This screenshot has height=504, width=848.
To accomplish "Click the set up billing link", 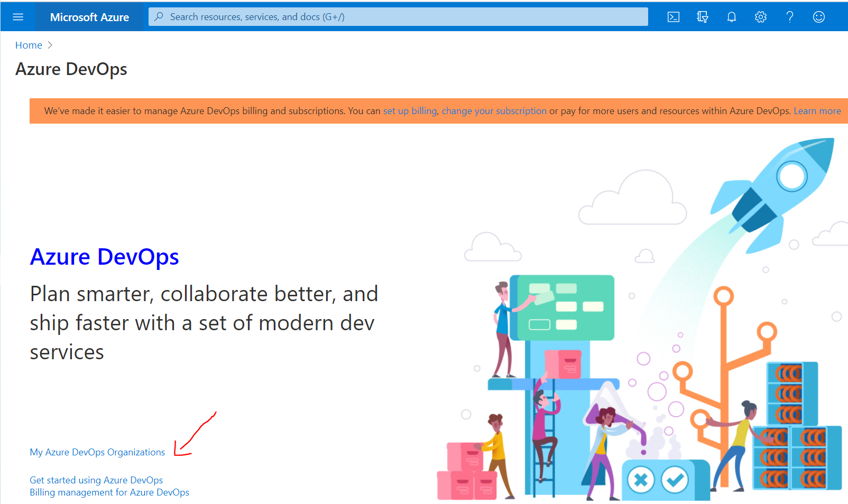I will coord(410,111).
